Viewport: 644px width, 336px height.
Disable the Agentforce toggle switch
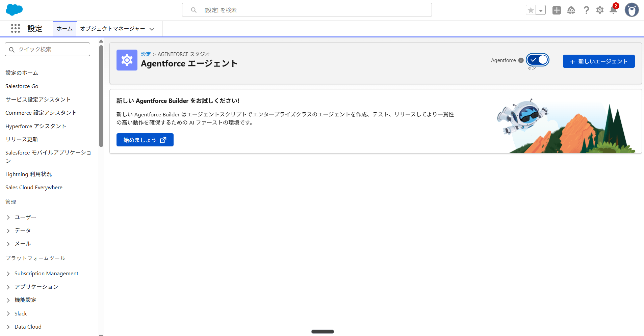(537, 60)
